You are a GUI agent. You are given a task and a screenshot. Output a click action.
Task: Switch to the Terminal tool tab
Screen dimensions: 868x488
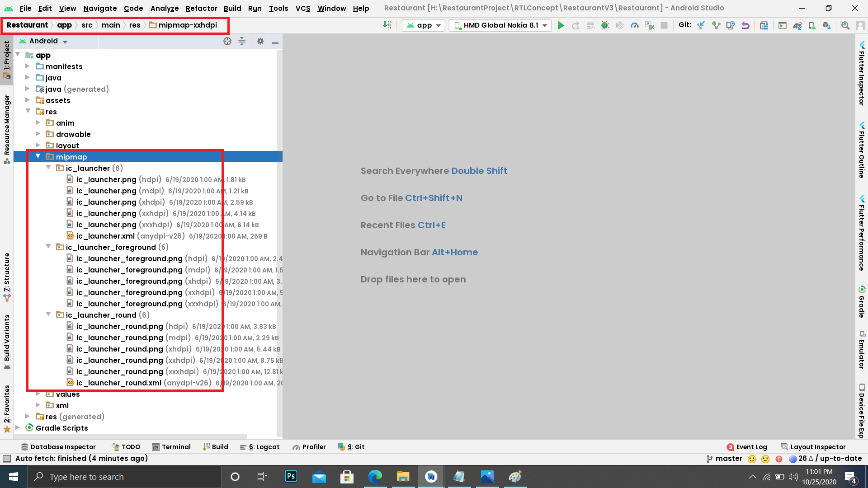[171, 447]
